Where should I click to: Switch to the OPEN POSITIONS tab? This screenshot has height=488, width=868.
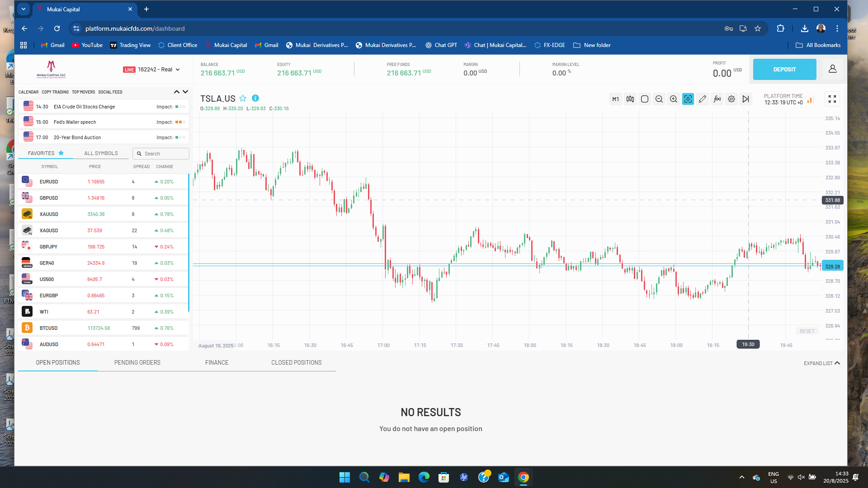58,362
